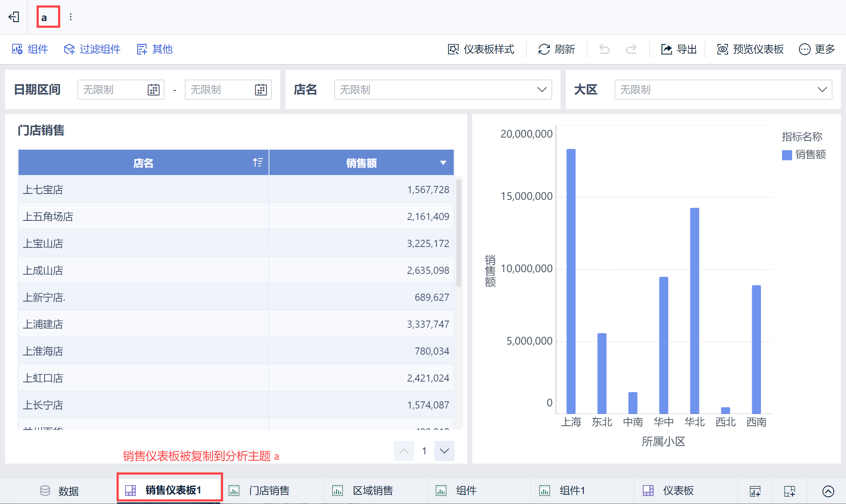Open the three-dot menu beside theme name
Viewport: 846px width, 504px height.
point(71,17)
